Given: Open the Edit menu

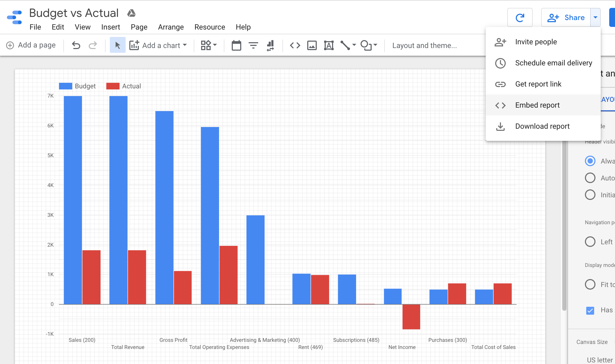Looking at the screenshot, I should click(x=58, y=27).
